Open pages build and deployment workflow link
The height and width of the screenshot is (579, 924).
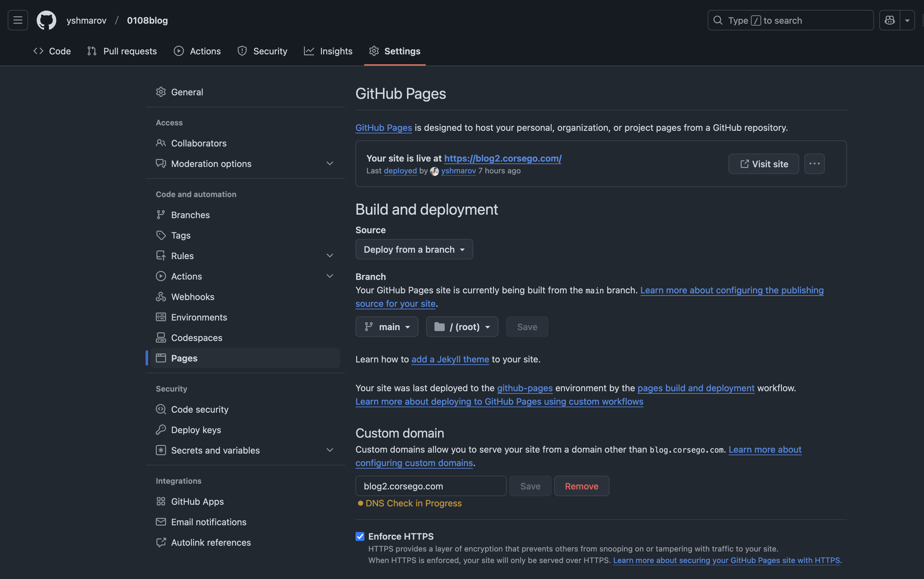(x=696, y=388)
